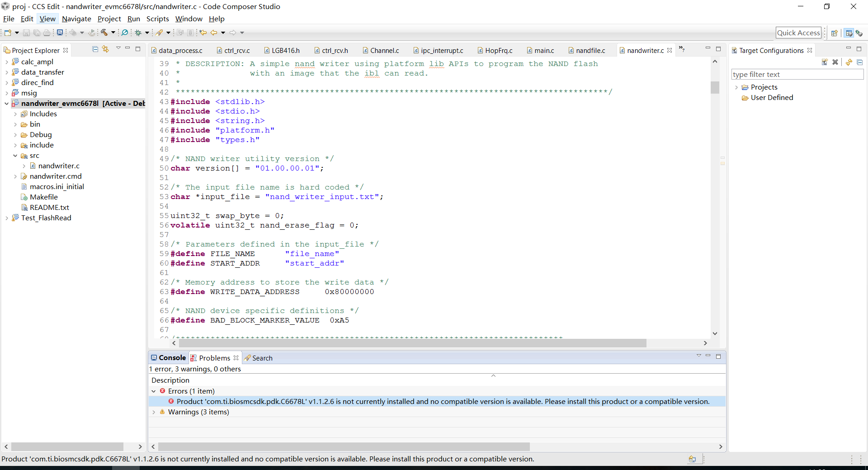Refresh the Target Configurations list
Viewport: 868px width, 470px height.
tap(849, 62)
